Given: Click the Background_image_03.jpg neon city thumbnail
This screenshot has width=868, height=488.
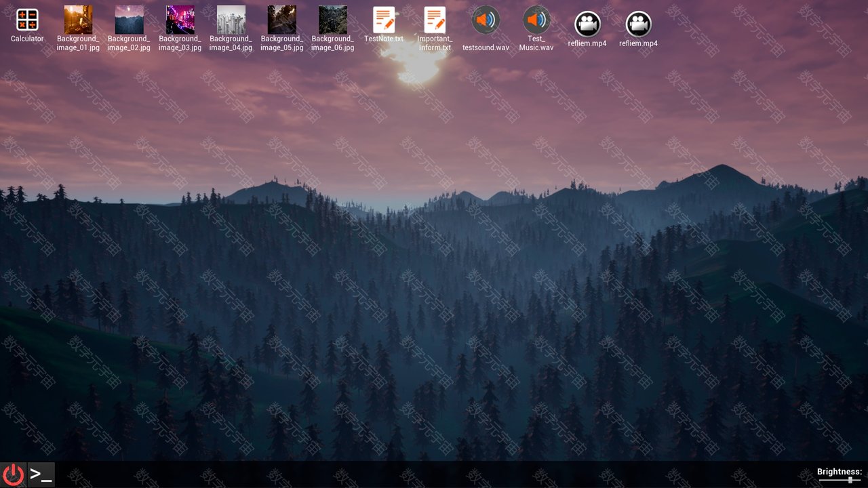Looking at the screenshot, I should pyautogui.click(x=180, y=20).
